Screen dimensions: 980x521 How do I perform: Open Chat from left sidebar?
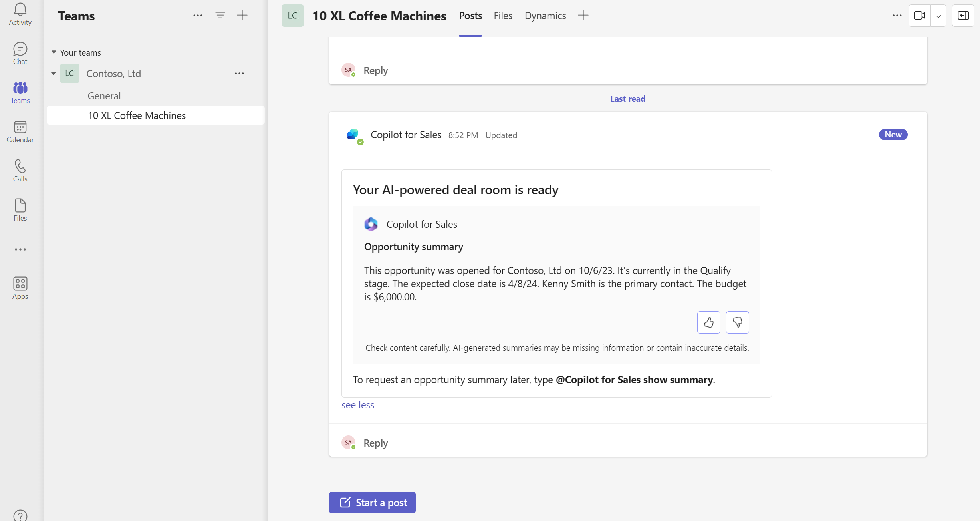(x=20, y=52)
